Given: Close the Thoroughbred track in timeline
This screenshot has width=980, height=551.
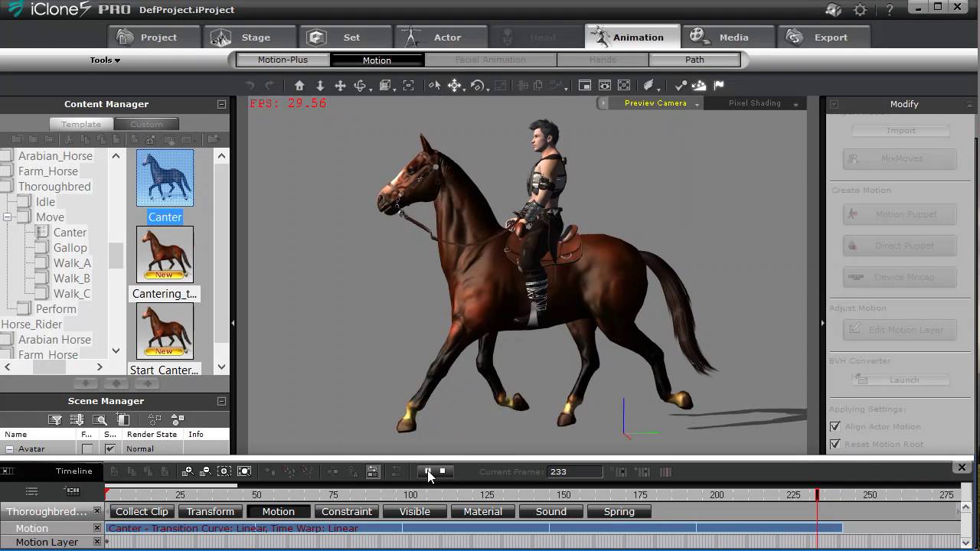Looking at the screenshot, I should (97, 511).
